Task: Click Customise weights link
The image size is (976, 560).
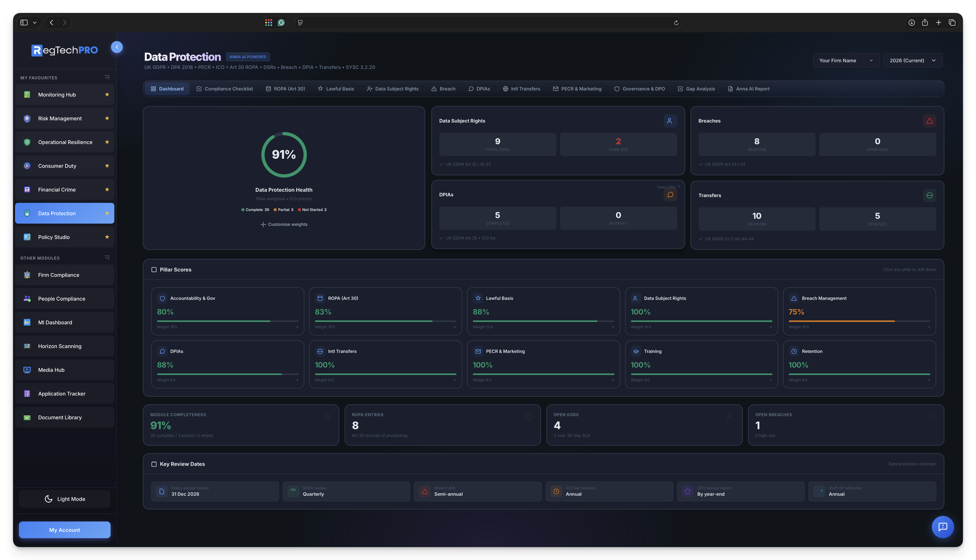Action: (x=284, y=224)
